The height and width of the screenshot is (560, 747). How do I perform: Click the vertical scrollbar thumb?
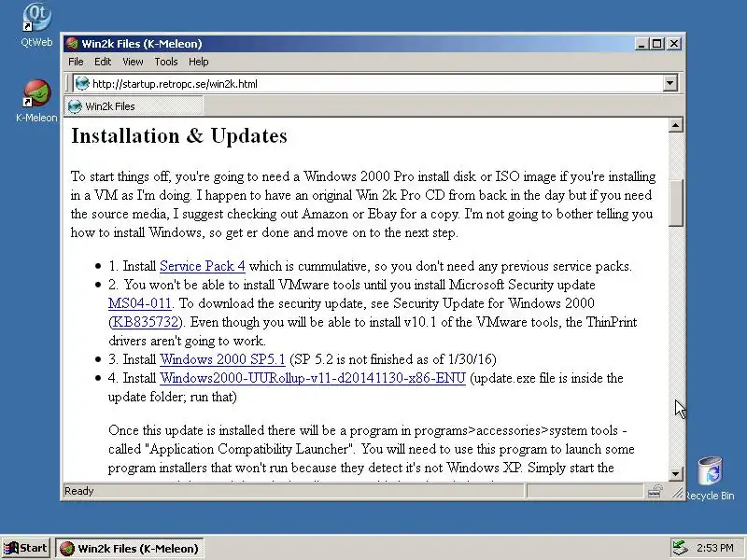click(x=675, y=203)
